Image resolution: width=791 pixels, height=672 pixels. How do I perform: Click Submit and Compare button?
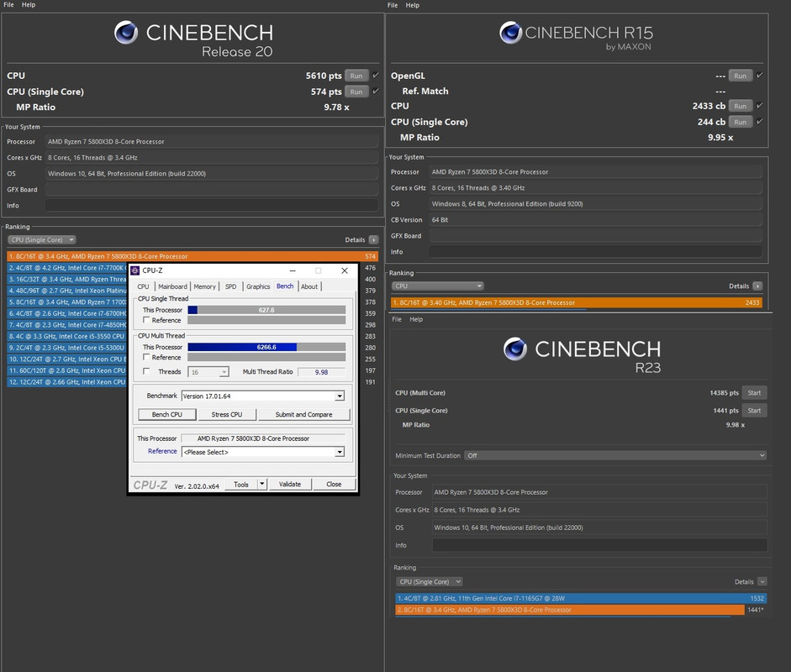(x=303, y=414)
